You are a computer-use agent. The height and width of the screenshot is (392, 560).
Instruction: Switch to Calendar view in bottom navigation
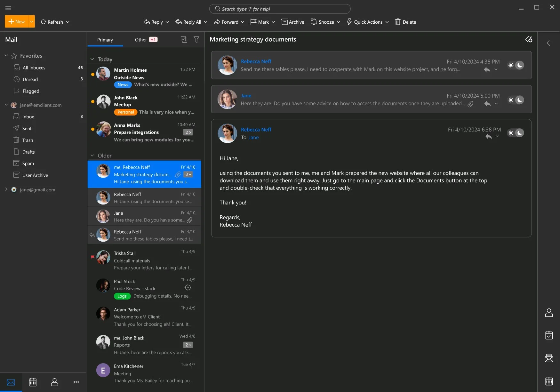33,382
